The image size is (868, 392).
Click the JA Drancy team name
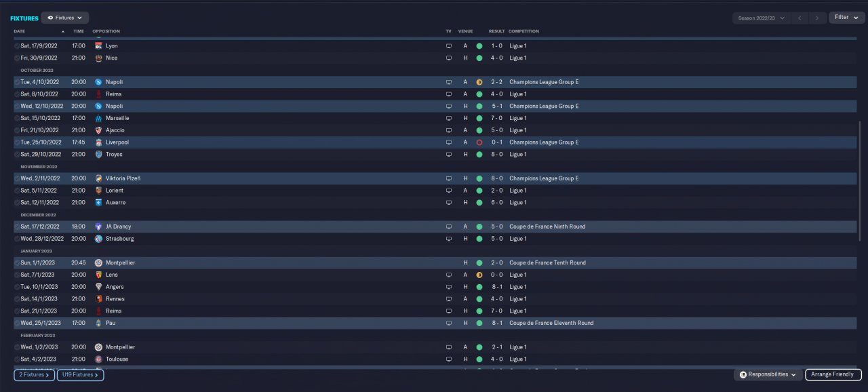coord(119,227)
